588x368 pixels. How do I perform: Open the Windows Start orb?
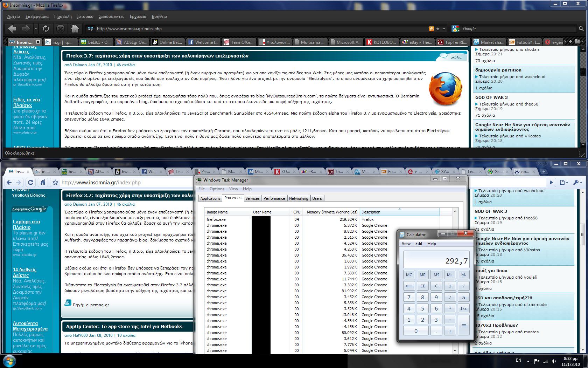point(9,361)
